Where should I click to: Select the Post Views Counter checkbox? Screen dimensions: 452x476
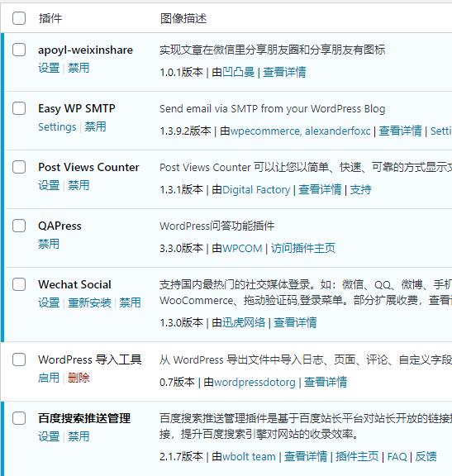point(19,167)
